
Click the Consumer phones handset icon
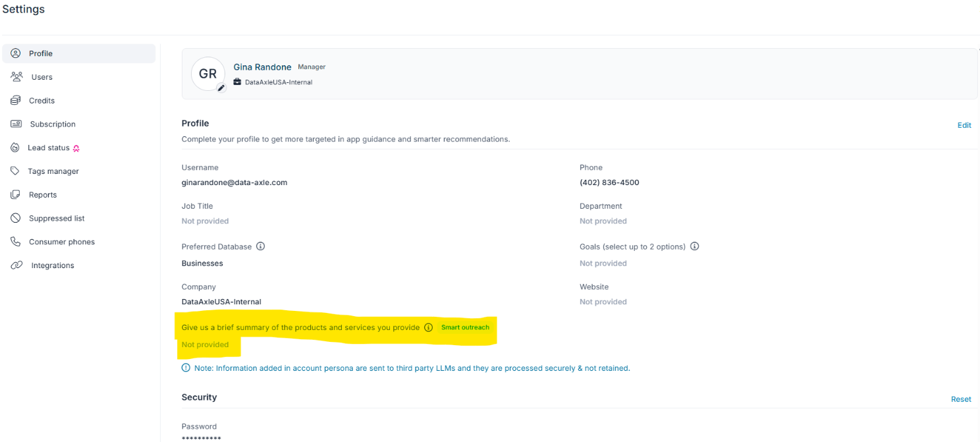(x=16, y=242)
